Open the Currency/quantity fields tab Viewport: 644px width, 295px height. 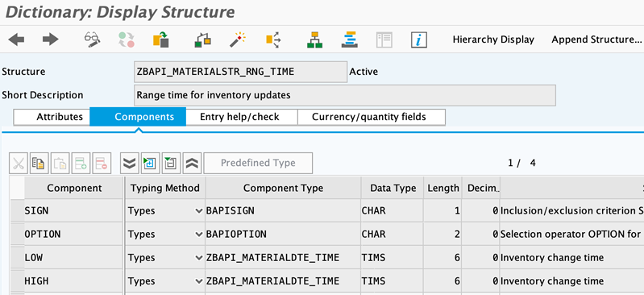372,117
